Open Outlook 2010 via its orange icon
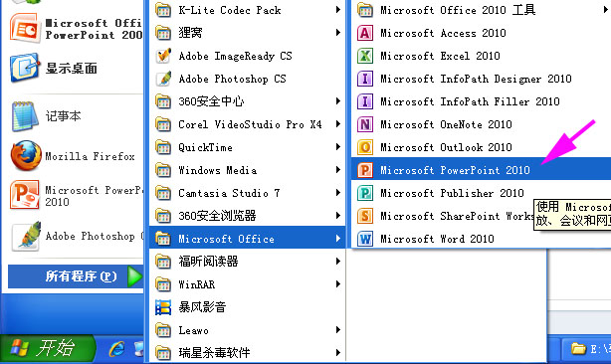Viewport: 611px width, 364px height. click(365, 147)
